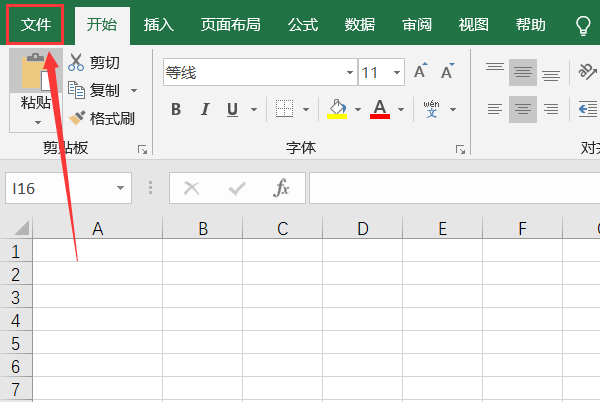Click the Name Box showing I16
The height and width of the screenshot is (402, 600).
[x=61, y=188]
